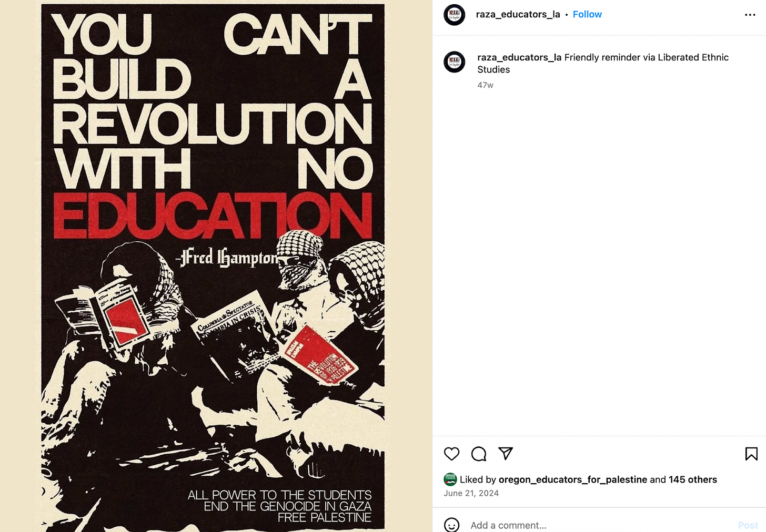The image size is (766, 532).
Task: Open the June 21, 2024 date link
Action: pyautogui.click(x=471, y=493)
